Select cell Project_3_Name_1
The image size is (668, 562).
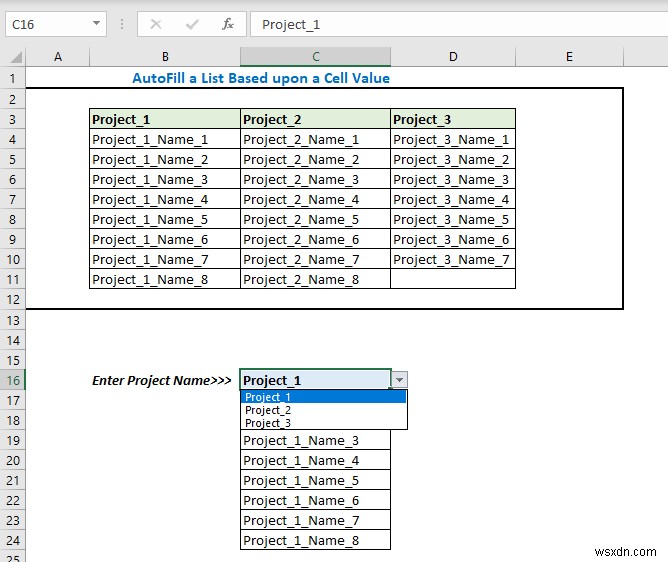[x=453, y=139]
